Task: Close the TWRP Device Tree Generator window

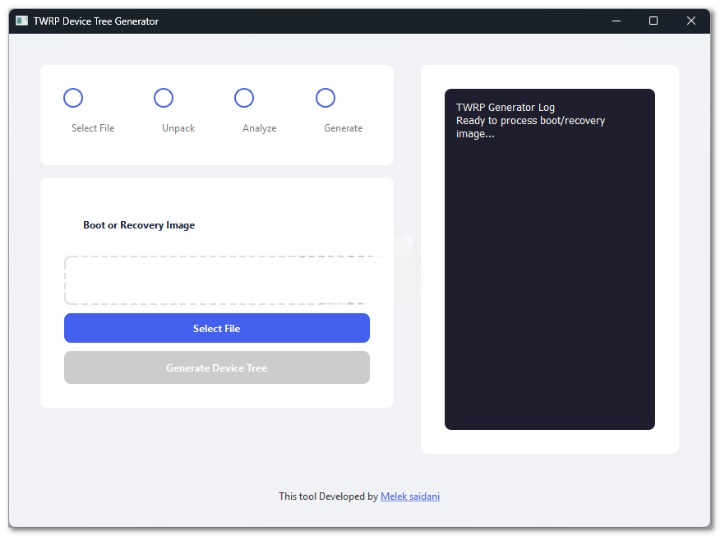Action: (691, 21)
